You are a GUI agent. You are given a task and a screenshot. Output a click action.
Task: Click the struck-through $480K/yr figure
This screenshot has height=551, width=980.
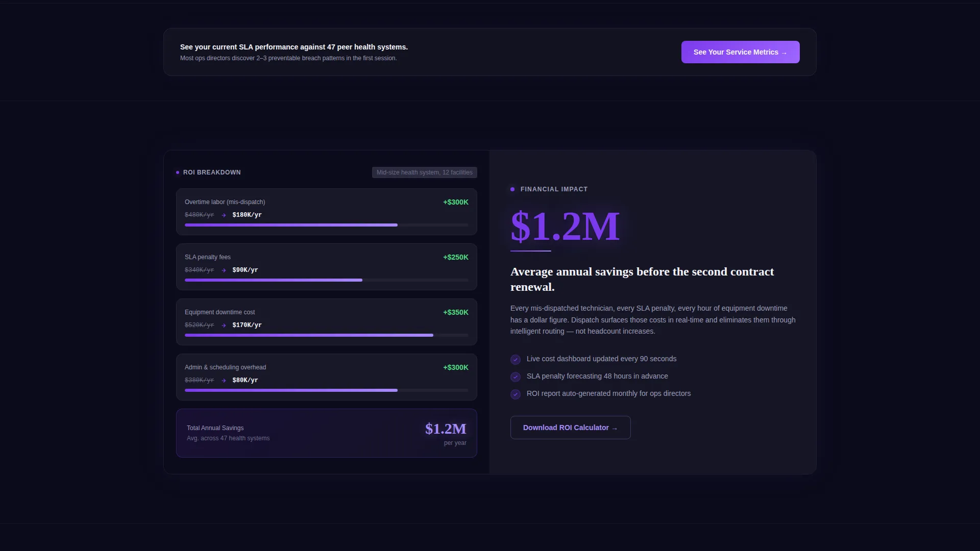pyautogui.click(x=199, y=215)
